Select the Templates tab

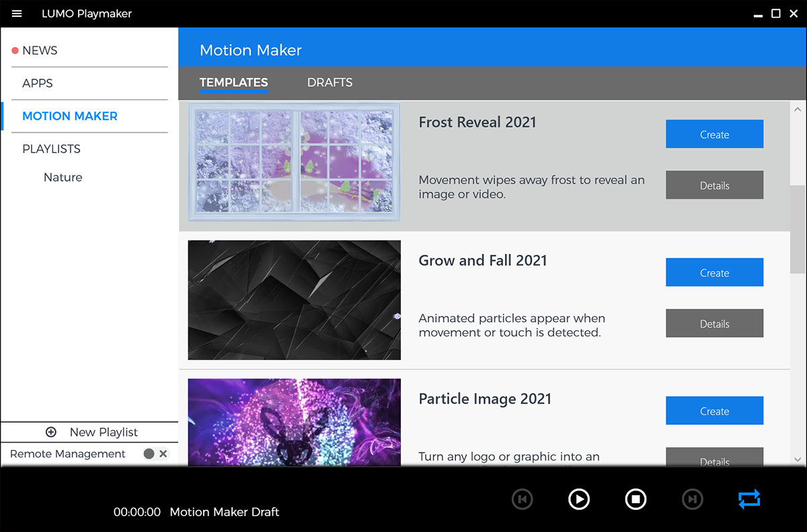[x=233, y=83]
